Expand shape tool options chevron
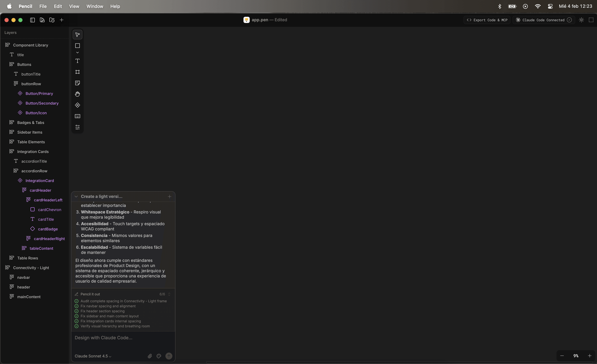 tap(78, 53)
